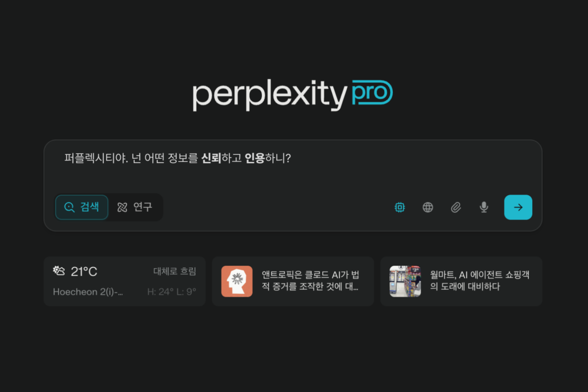
Task: Open 앤트로픽 클로드 AI news headline
Action: (x=311, y=281)
